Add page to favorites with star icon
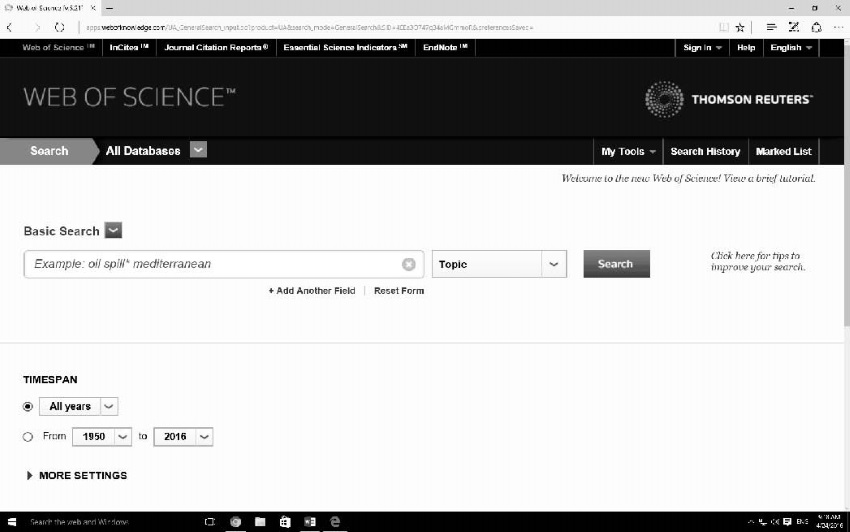This screenshot has width=850, height=532. (740, 27)
